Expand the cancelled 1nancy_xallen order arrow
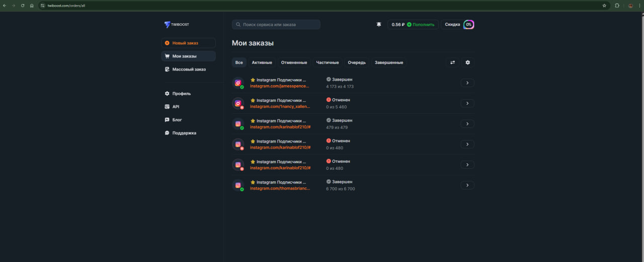644x262 pixels. tap(467, 103)
